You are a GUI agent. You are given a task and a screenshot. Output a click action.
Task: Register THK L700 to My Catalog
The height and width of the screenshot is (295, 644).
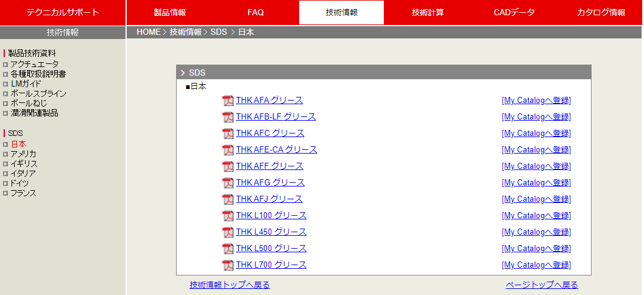click(x=536, y=265)
